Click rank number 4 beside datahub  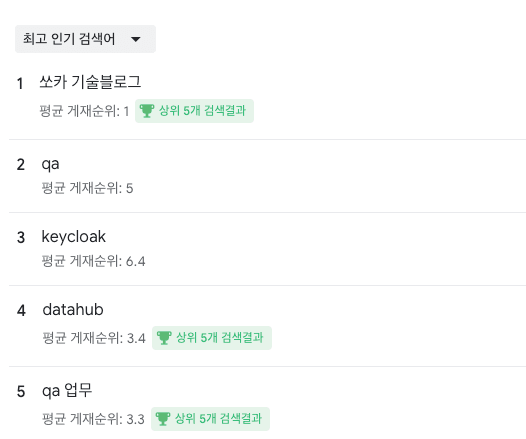click(x=21, y=311)
